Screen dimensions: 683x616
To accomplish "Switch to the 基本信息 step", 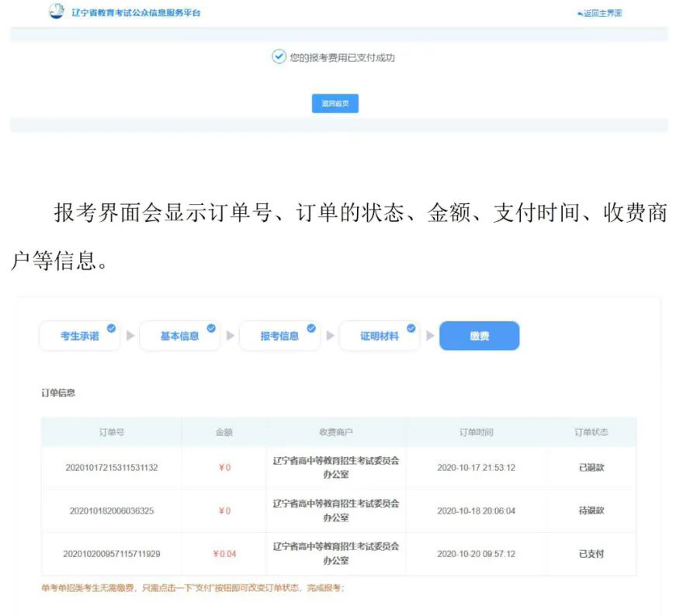I will pyautogui.click(x=179, y=336).
